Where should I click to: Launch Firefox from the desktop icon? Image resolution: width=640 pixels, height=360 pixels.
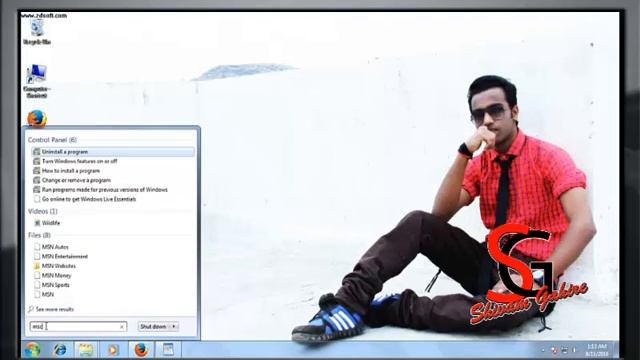37,118
